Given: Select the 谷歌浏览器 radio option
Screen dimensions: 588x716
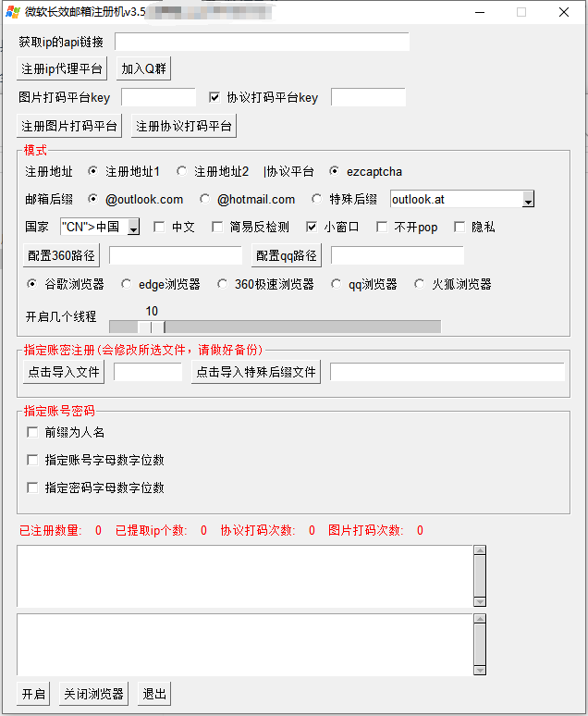Looking at the screenshot, I should click(x=32, y=284).
